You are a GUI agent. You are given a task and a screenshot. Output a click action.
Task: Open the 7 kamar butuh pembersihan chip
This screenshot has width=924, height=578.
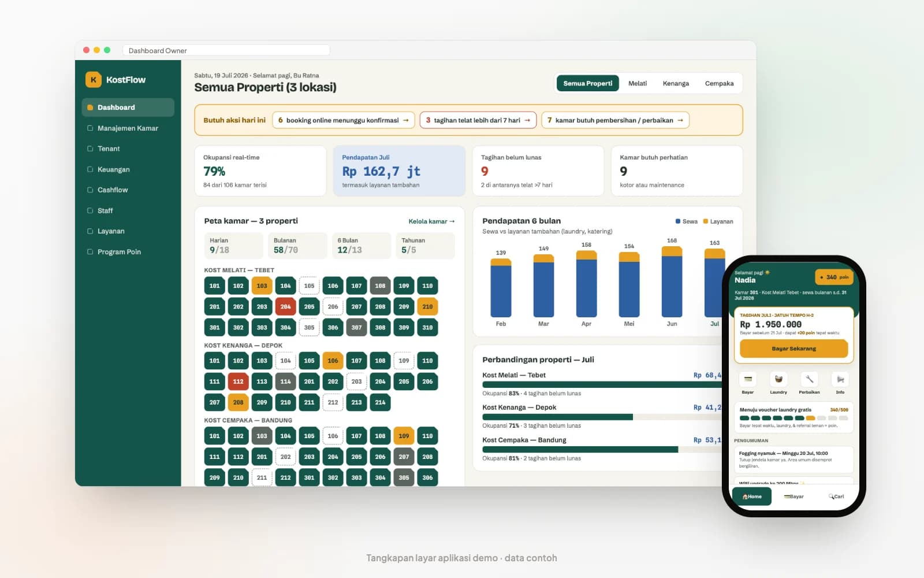pyautogui.click(x=615, y=120)
